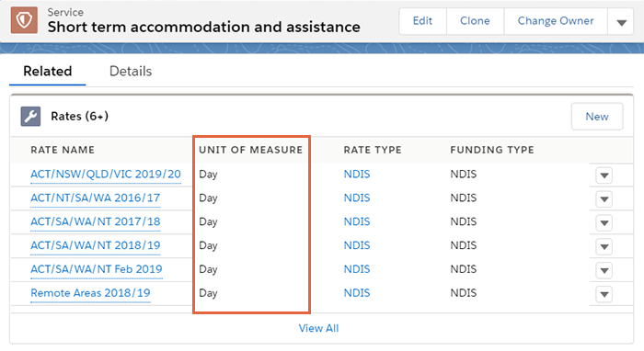This screenshot has height=351, width=644.
Task: Click the UNIT OF MEASURE column header
Action: tap(251, 150)
